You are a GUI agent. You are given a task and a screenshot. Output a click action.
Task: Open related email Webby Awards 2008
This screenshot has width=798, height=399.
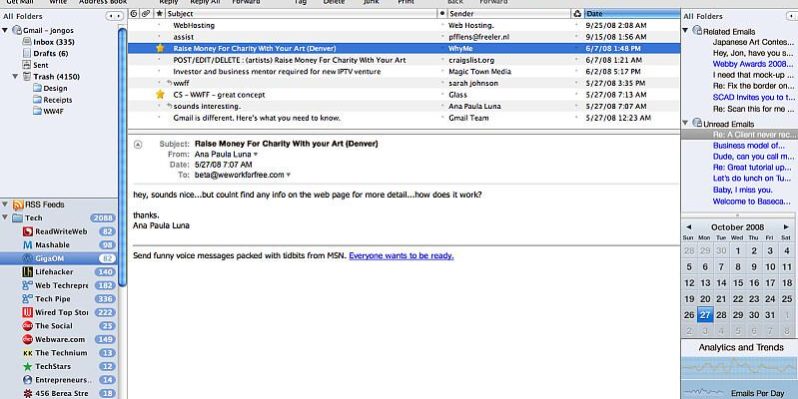click(753, 64)
